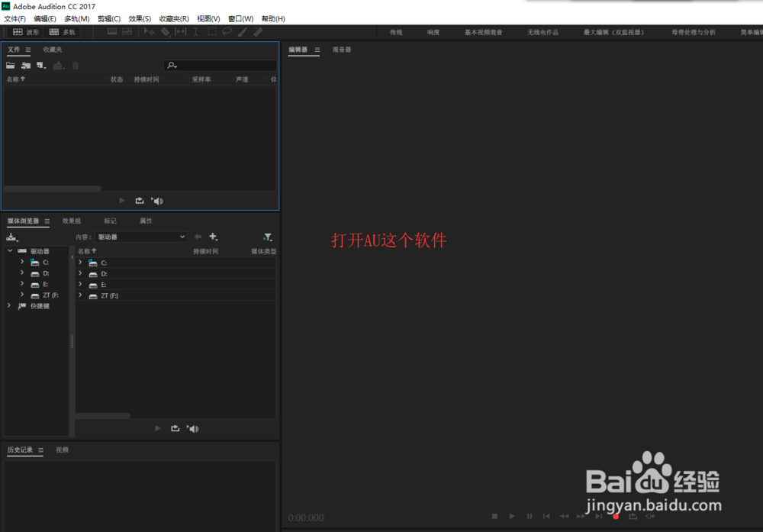Viewport: 763px width, 532px height.
Task: Click the 持续时间 column header in Files panel
Action: (146, 79)
